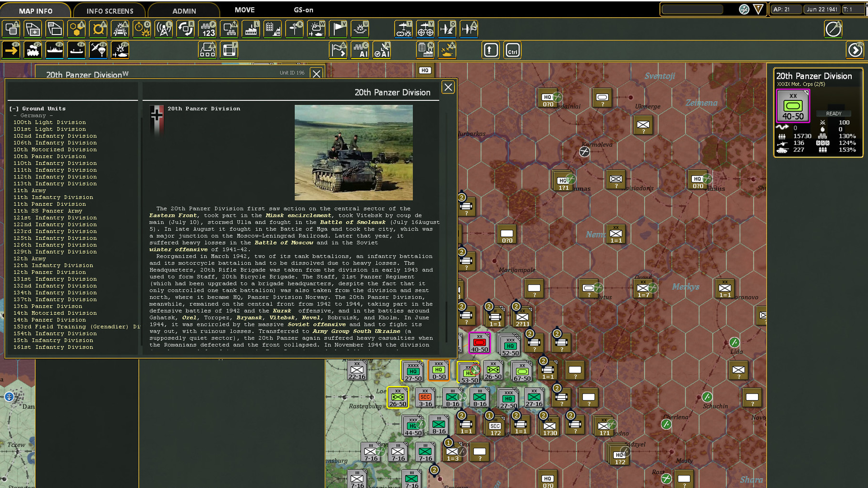This screenshot has height=488, width=868.
Task: Open the INFO SCREENS tab
Action: (110, 11)
